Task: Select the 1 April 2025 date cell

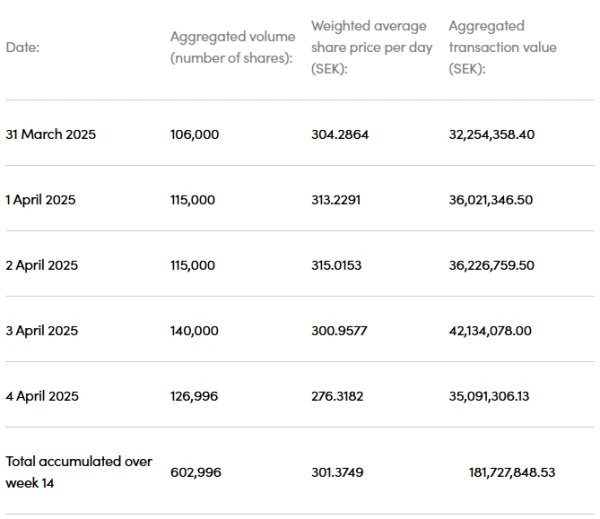Action: (x=41, y=199)
